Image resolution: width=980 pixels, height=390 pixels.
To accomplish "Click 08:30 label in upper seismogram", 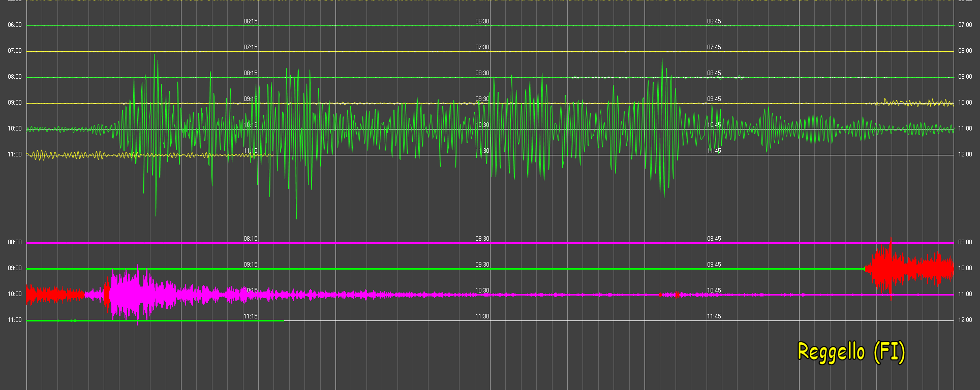I will coord(482,73).
